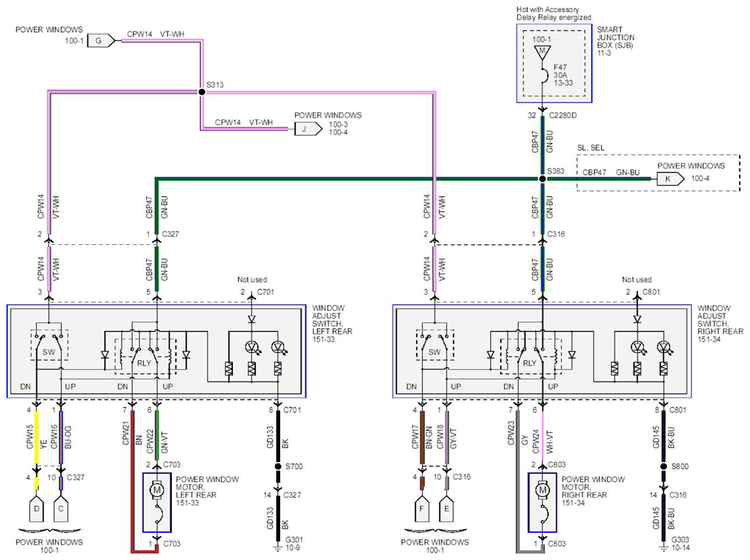
Task: Select the C connector symbol
Action: click(61, 511)
